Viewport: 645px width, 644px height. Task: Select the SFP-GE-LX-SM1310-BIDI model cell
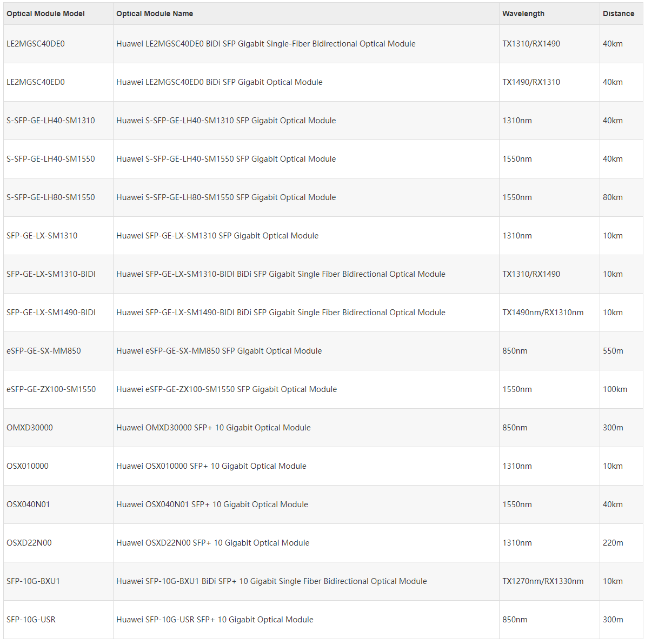pos(58,274)
